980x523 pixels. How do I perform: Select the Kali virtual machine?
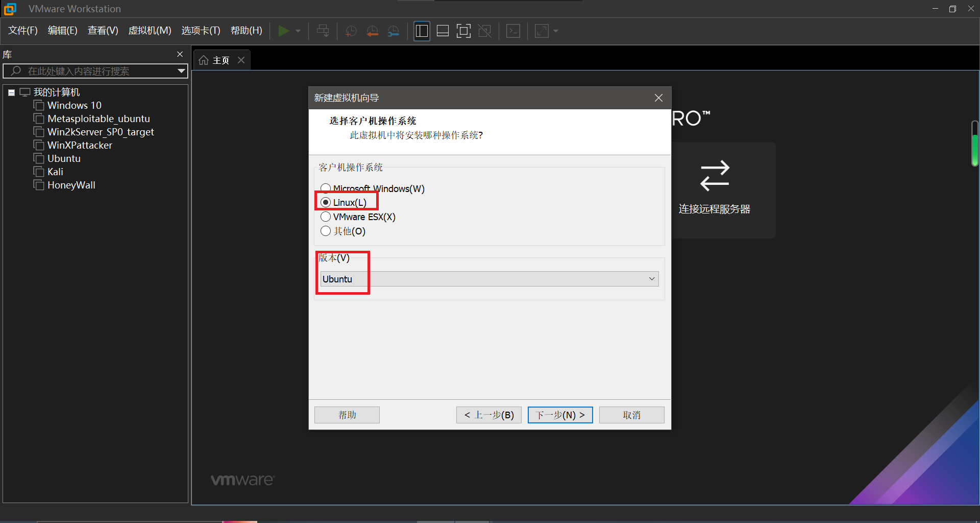(x=55, y=172)
